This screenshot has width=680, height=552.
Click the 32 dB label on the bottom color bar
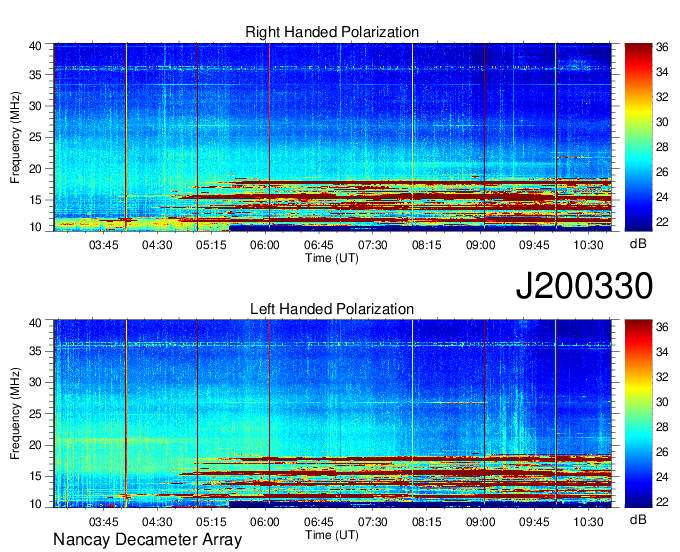[662, 377]
